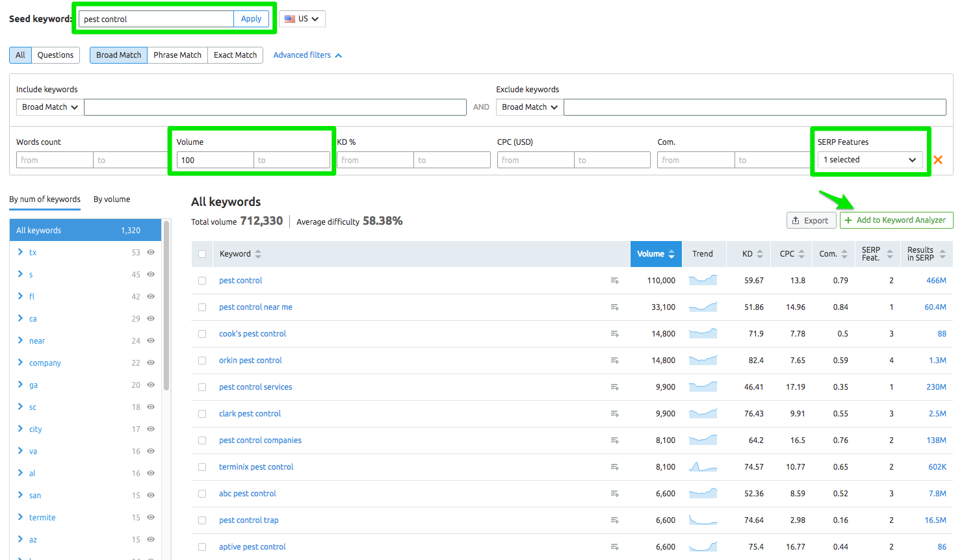Viewport: 964px width, 560px height.
Task: Open SERP analysis icon beside "pest control"
Action: (x=614, y=280)
